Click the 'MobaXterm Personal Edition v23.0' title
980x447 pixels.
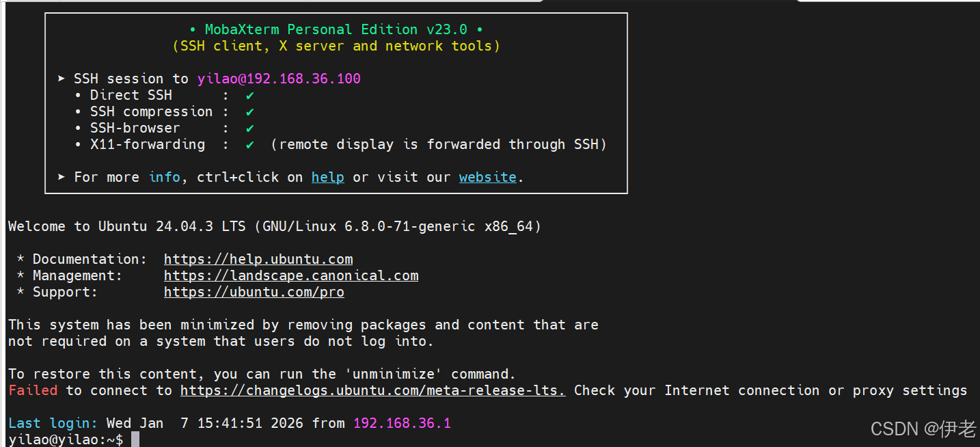point(336,30)
